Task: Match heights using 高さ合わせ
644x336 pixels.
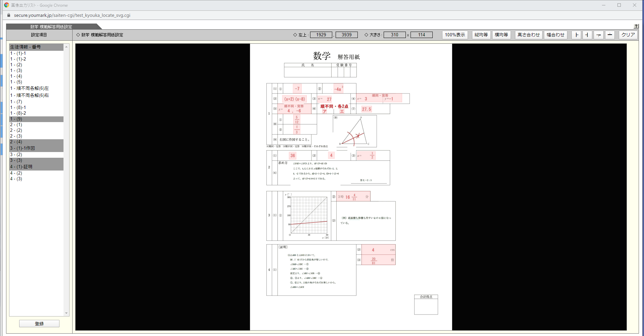Action: [x=528, y=35]
